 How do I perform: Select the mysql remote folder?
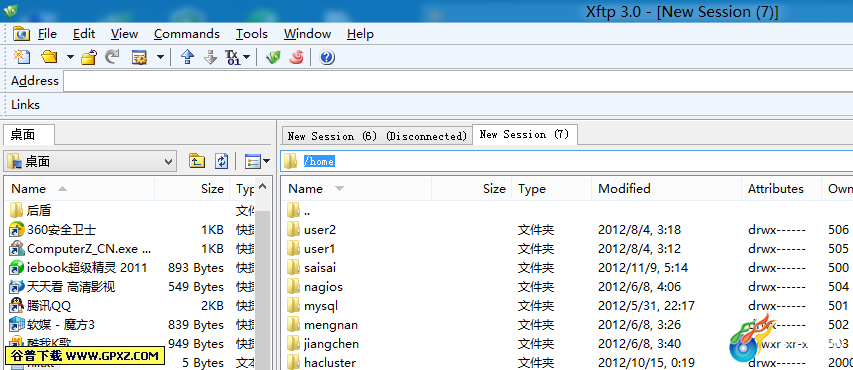click(321, 306)
